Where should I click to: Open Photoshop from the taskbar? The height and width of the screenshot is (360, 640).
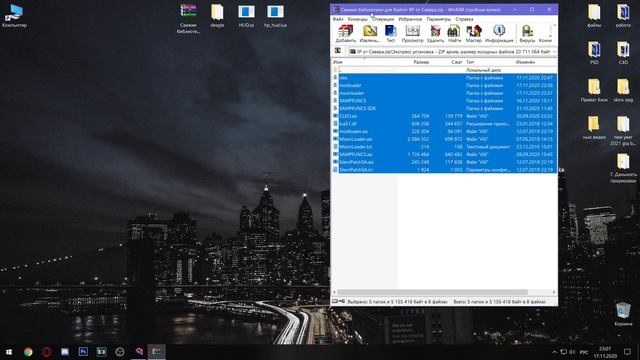[x=83, y=351]
